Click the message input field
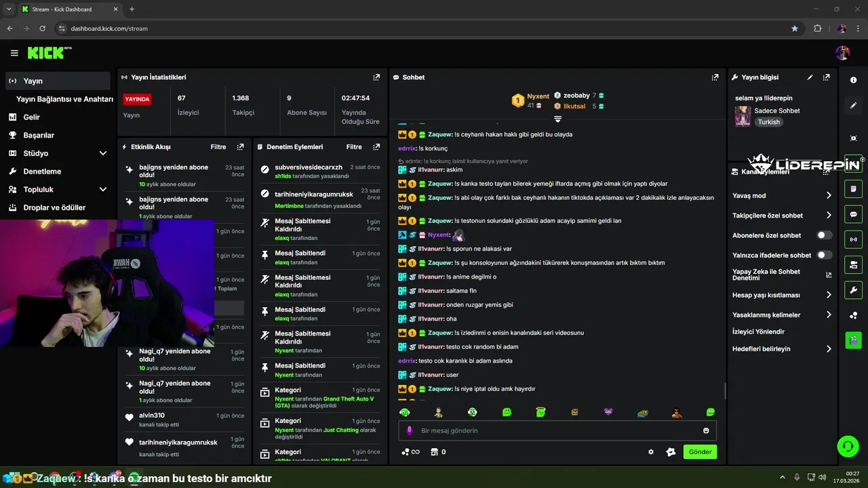Screen dimensions: 868x488 pos(557,430)
